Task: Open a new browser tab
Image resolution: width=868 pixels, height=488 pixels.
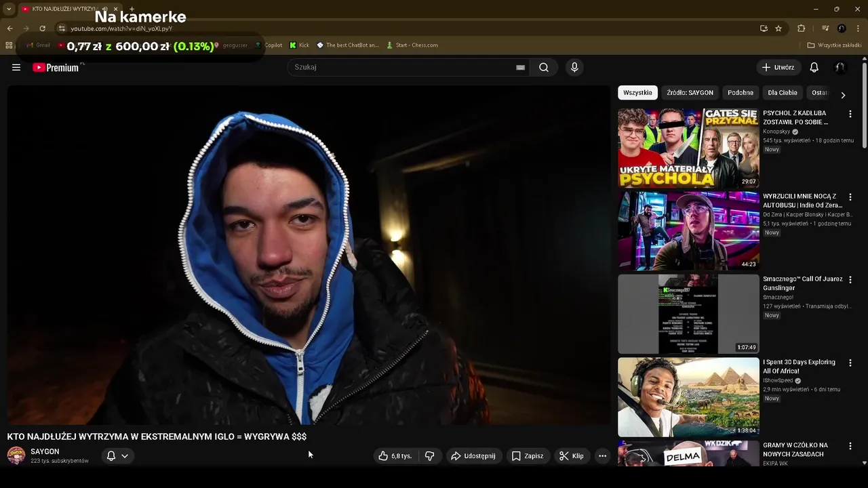Action: (x=132, y=9)
